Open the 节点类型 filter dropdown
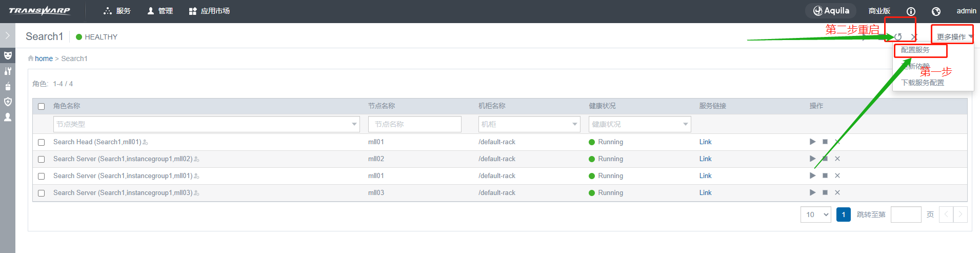Image resolution: width=980 pixels, height=253 pixels. coord(206,124)
